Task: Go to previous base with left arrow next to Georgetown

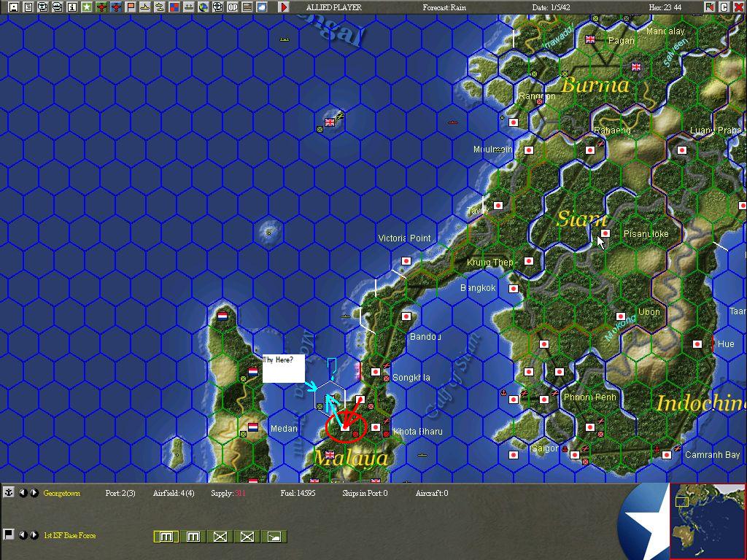Action: click(x=23, y=493)
